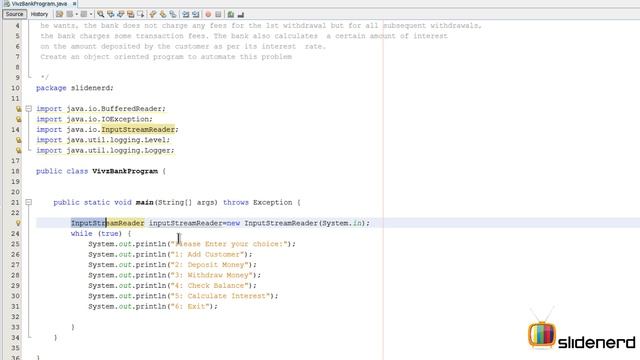Click class name VivzBankProgram
640x360 pixels.
125,171
